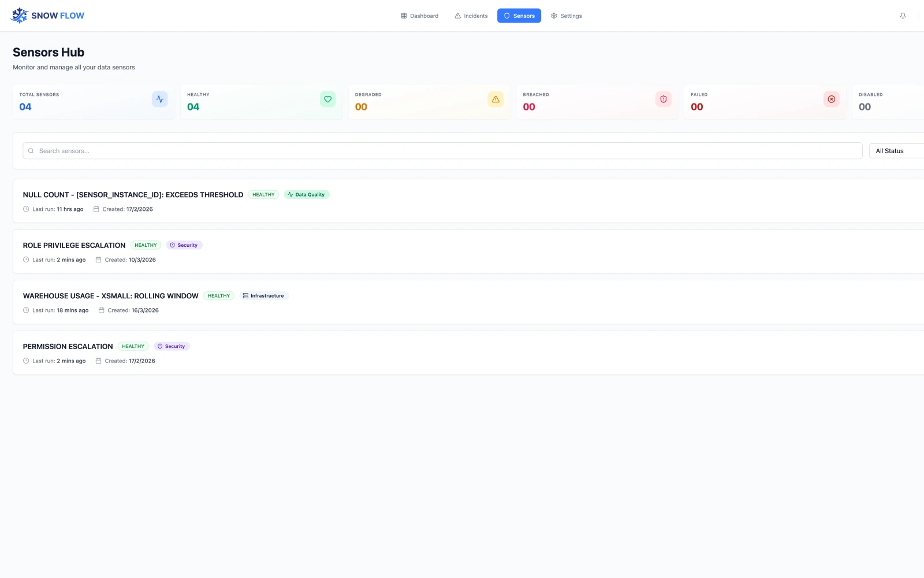Expand the All Status filter dropdown
Image resolution: width=924 pixels, height=578 pixels.
click(x=896, y=151)
